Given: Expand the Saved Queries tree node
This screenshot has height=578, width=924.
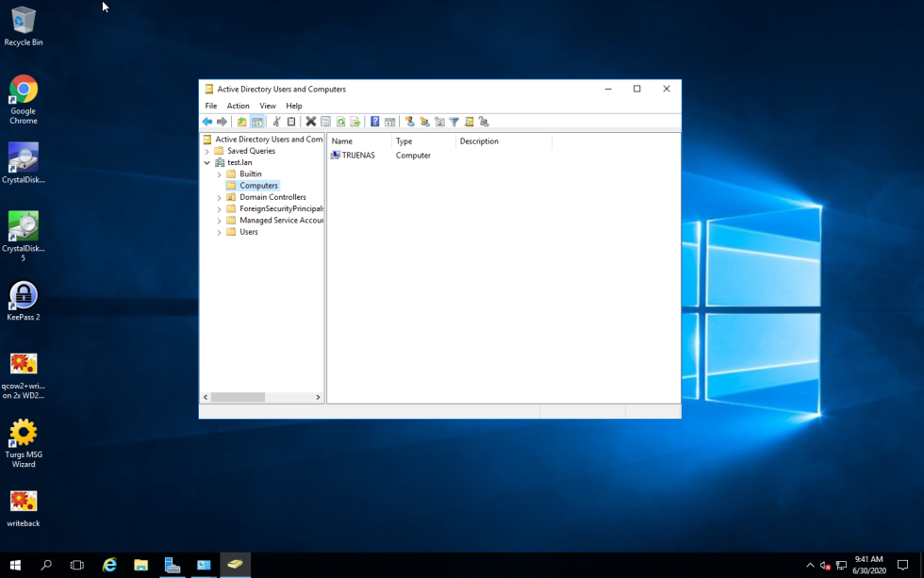Looking at the screenshot, I should click(207, 151).
